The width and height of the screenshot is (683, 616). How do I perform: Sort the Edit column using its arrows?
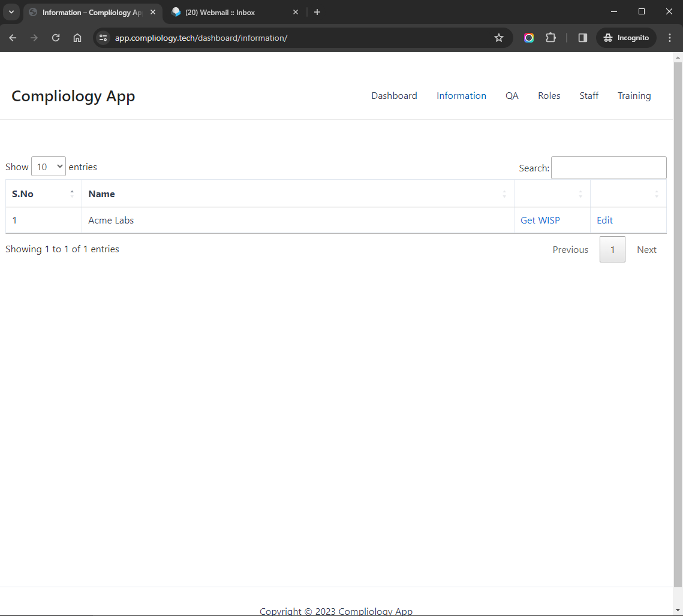point(657,194)
